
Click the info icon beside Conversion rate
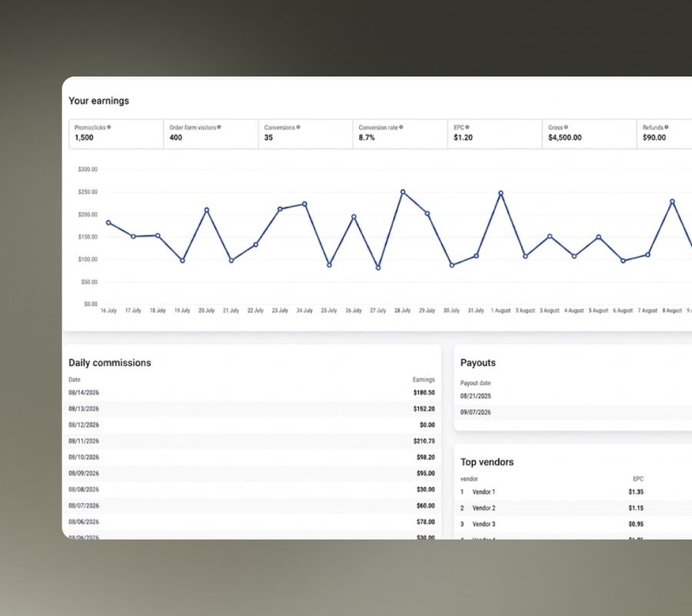[401, 127]
